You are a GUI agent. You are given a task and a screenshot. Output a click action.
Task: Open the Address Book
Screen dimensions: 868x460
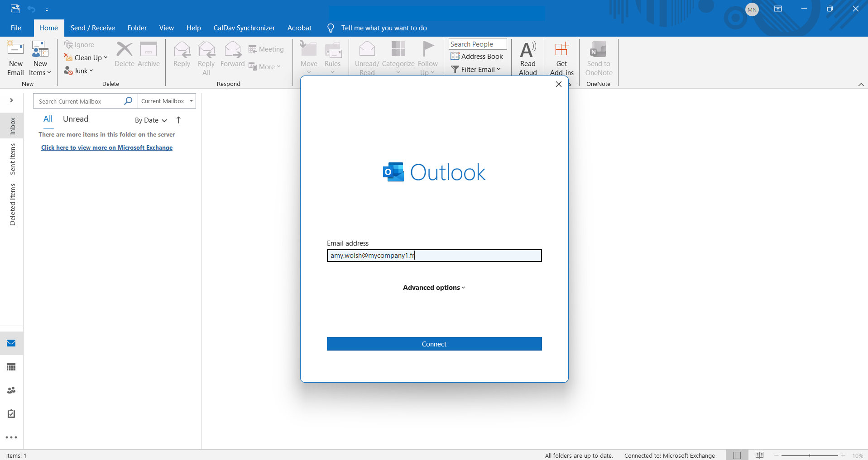477,57
